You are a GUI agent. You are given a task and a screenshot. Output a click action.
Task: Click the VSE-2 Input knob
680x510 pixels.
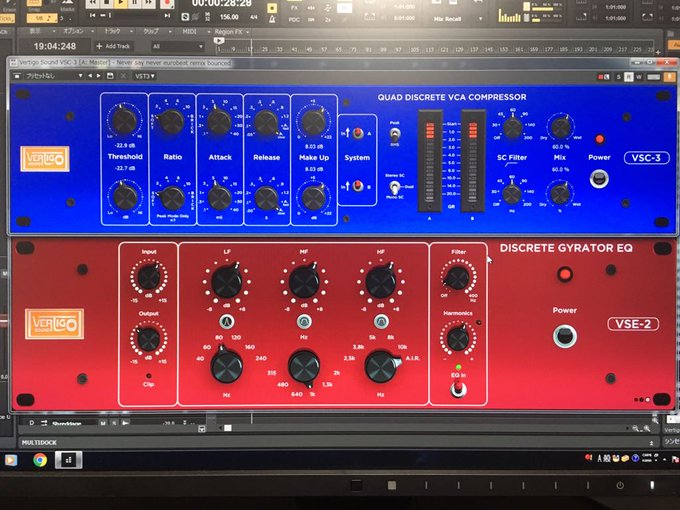click(149, 277)
